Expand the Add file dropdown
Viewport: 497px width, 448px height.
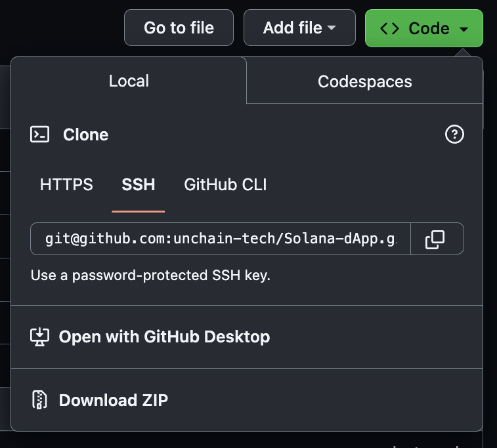point(299,28)
